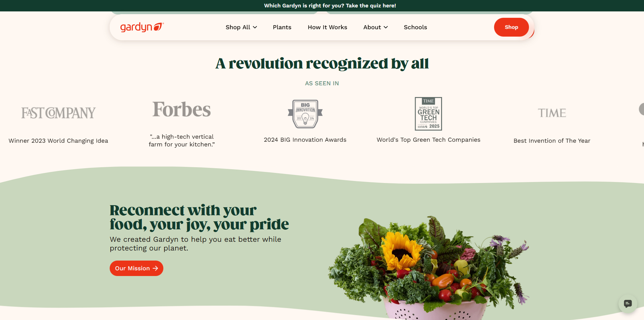Take the quiz from the top banner
644x320 pixels.
point(330,6)
